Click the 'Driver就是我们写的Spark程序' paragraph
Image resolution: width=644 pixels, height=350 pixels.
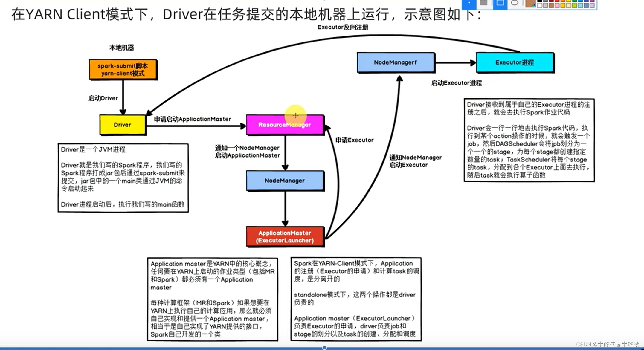[123, 177]
